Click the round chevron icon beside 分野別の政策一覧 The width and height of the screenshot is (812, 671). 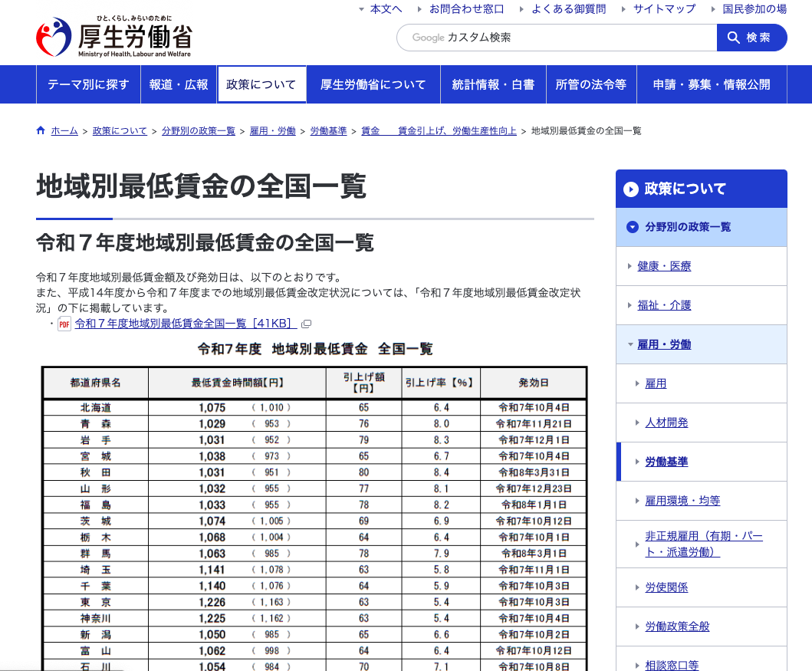tap(633, 227)
